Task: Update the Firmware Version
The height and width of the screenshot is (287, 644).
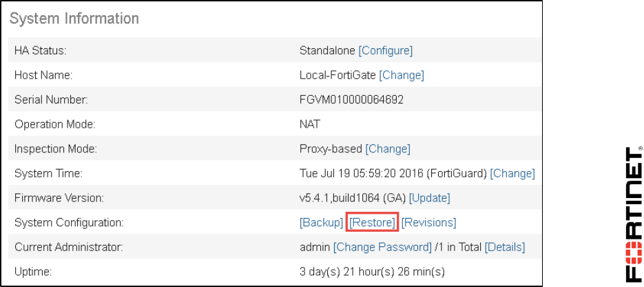Action: (x=429, y=198)
